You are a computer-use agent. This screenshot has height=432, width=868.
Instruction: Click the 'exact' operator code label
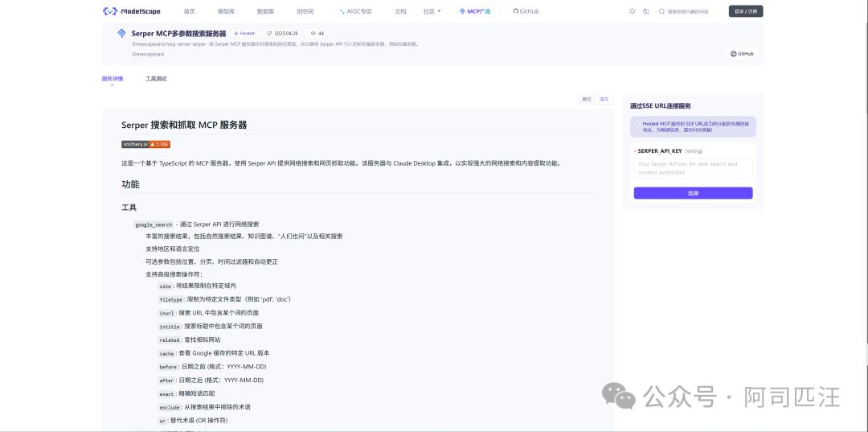[166, 393]
